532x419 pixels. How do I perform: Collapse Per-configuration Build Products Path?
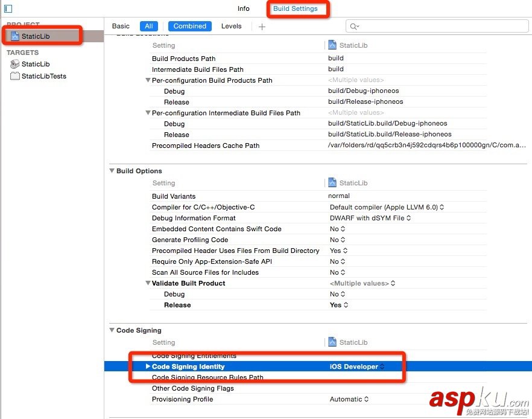pos(148,80)
